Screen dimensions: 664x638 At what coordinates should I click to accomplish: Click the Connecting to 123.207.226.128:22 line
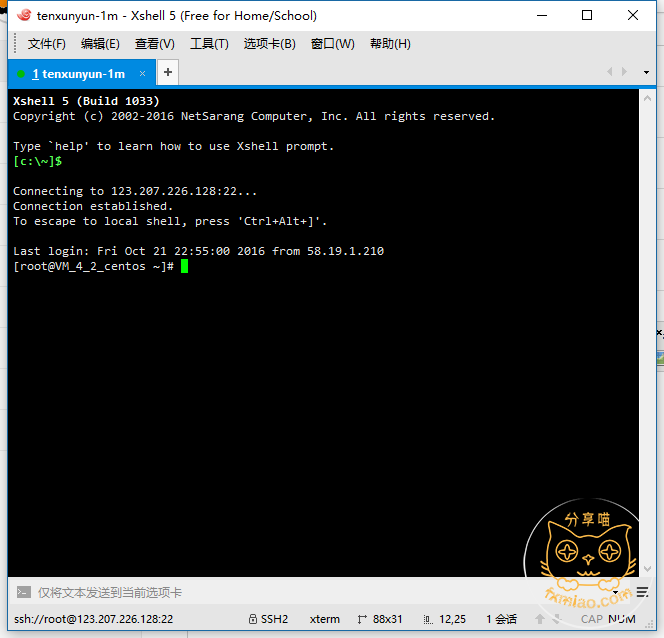coord(135,191)
